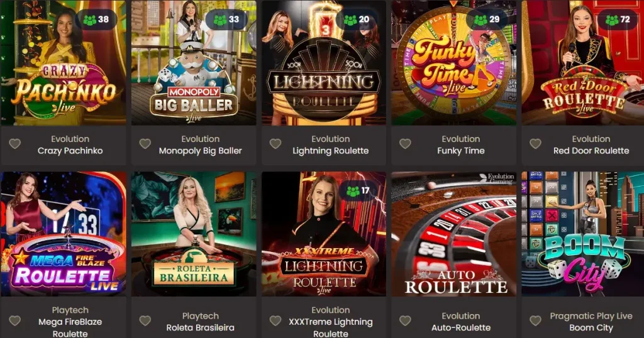The height and width of the screenshot is (338, 644).
Task: Open Lightning Roulette thumbnail
Action: pyautogui.click(x=324, y=63)
